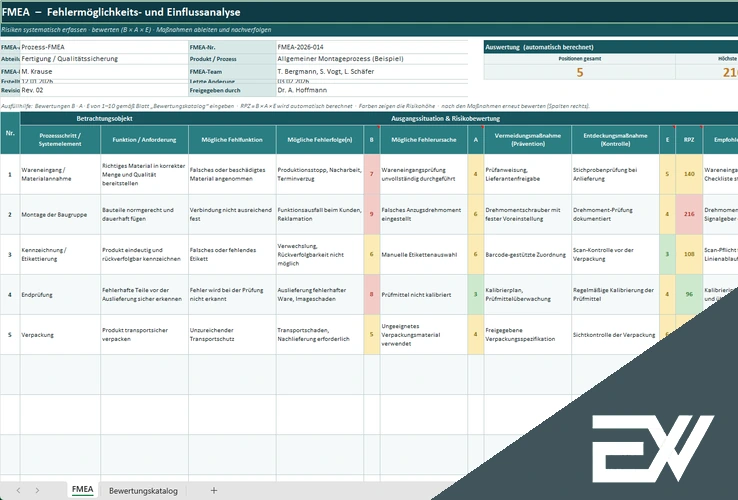
Task: Click the green A rating 3 in Endprüfung row
Action: (476, 295)
